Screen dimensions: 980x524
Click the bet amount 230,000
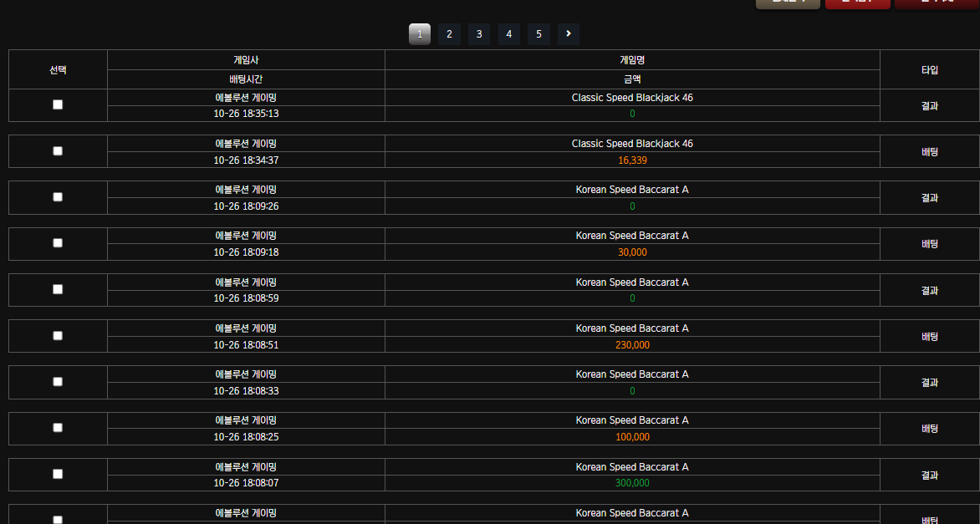[x=632, y=345]
